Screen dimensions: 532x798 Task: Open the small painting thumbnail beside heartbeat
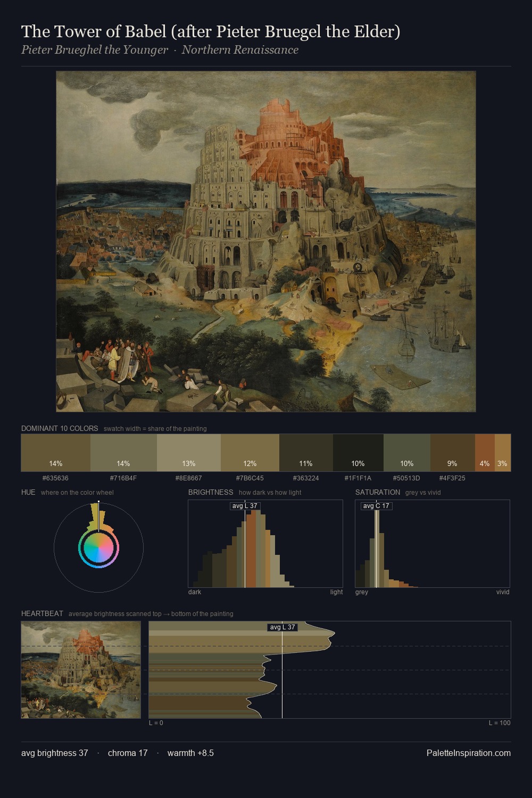(81, 670)
